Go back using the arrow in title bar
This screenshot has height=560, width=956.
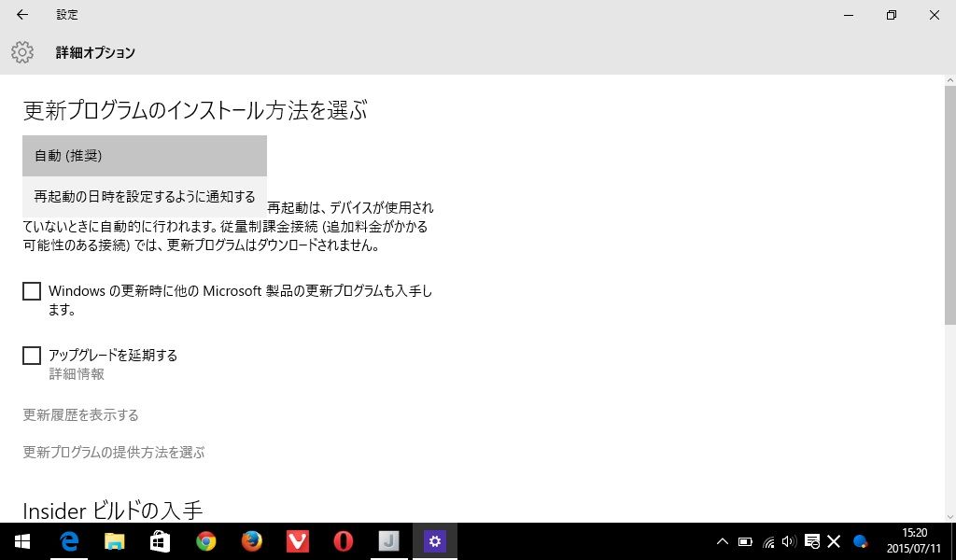tap(22, 15)
